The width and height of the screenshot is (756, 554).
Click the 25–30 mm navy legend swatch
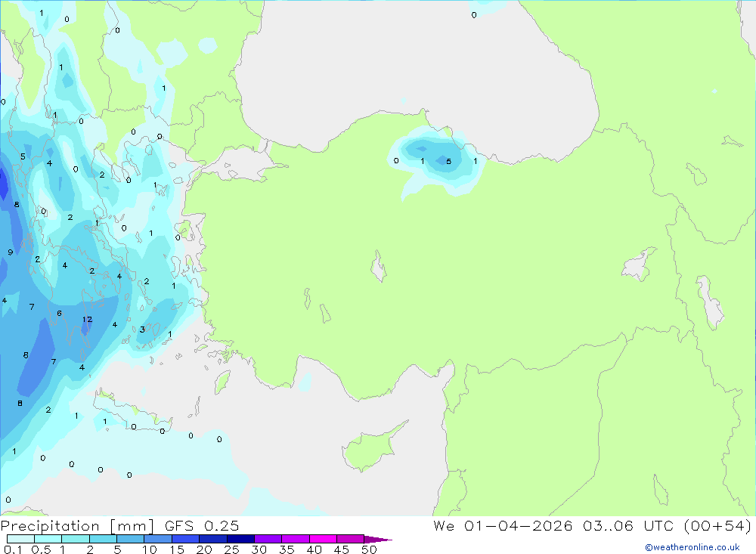[x=240, y=539]
